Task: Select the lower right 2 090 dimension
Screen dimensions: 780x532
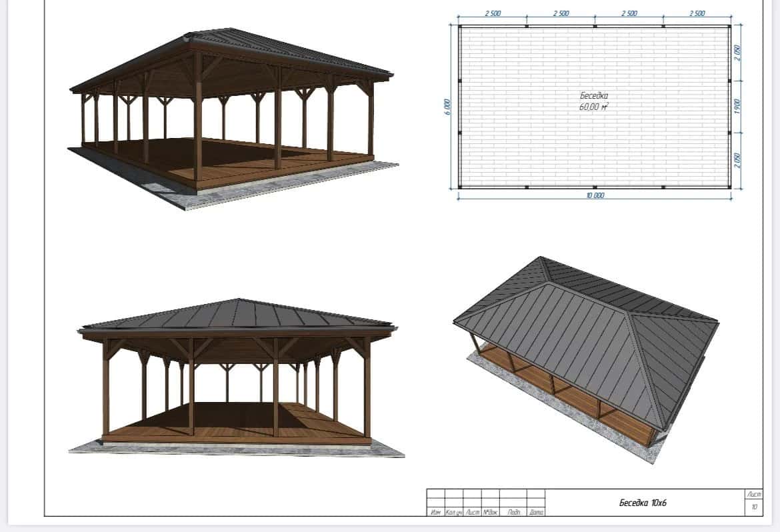Action: (x=737, y=161)
